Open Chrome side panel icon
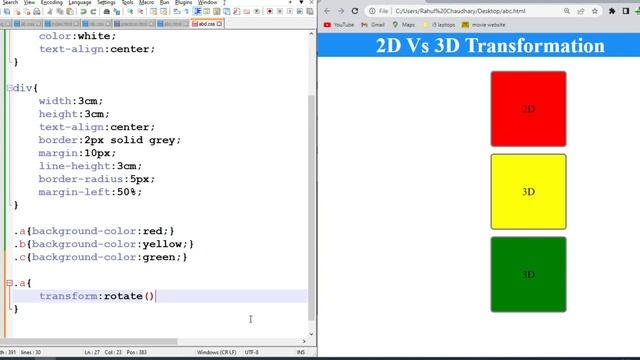This screenshot has width=640, height=360. pos(626,11)
